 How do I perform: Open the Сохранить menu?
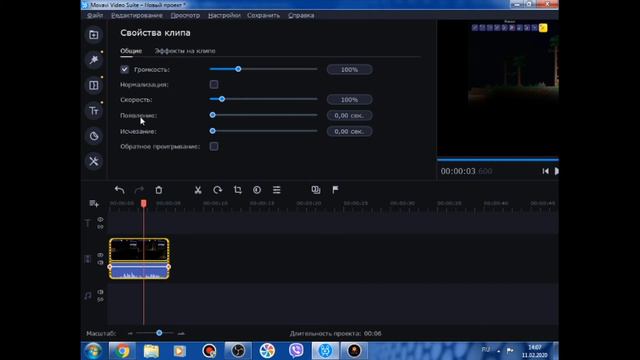tap(264, 16)
